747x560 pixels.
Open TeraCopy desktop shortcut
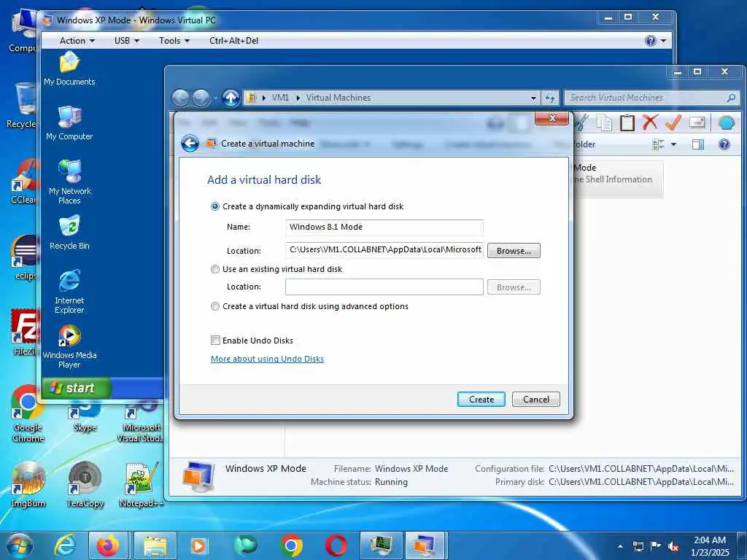[x=85, y=485]
